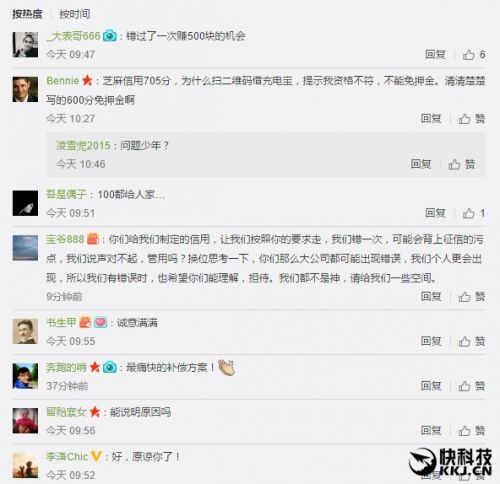Image resolution: width=500 pixels, height=484 pixels.
Task: Click the camera badge beside _大表哥666
Action: point(110,36)
